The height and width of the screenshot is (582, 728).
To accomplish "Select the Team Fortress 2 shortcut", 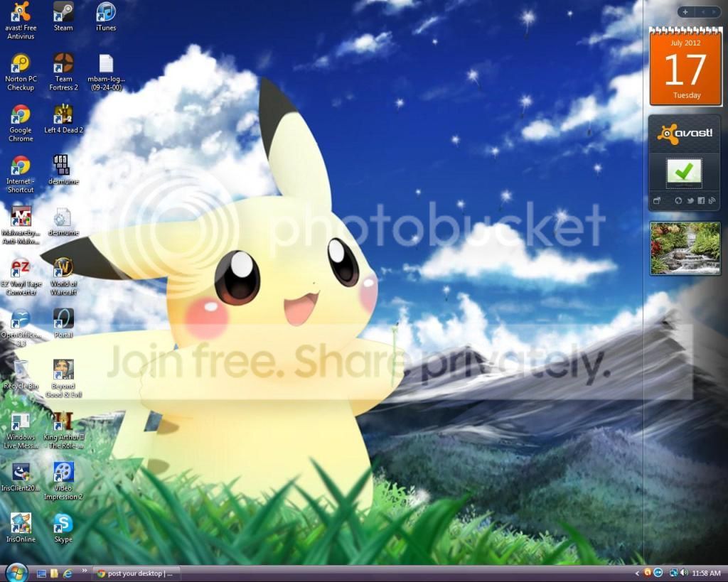I will (63, 72).
